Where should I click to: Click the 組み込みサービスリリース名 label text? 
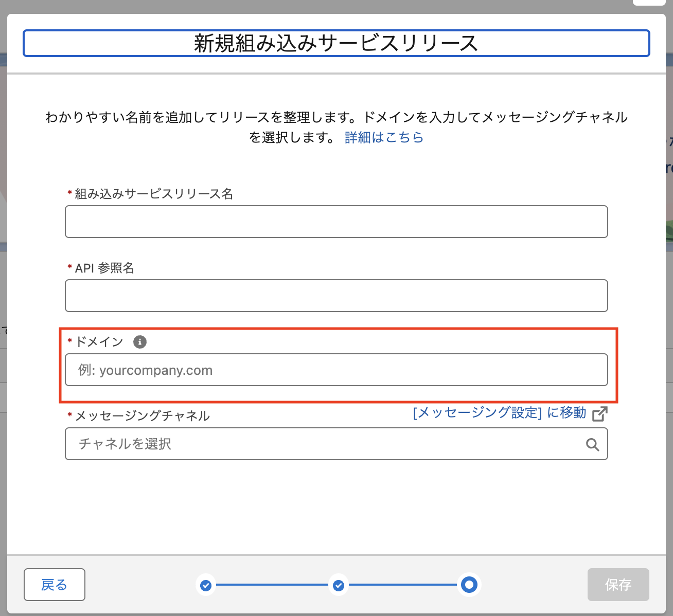(x=154, y=194)
